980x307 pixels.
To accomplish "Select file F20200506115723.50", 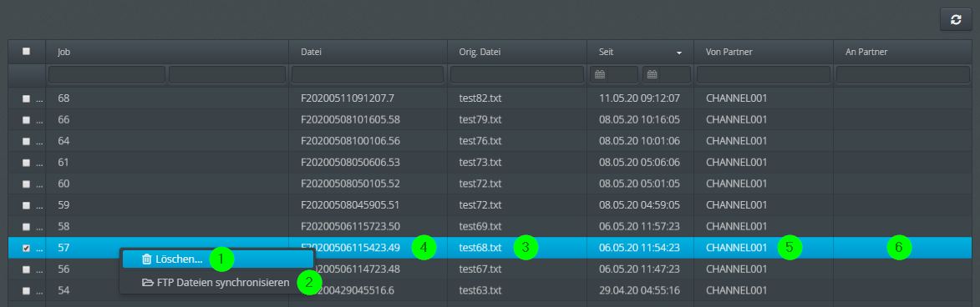I will tap(351, 227).
